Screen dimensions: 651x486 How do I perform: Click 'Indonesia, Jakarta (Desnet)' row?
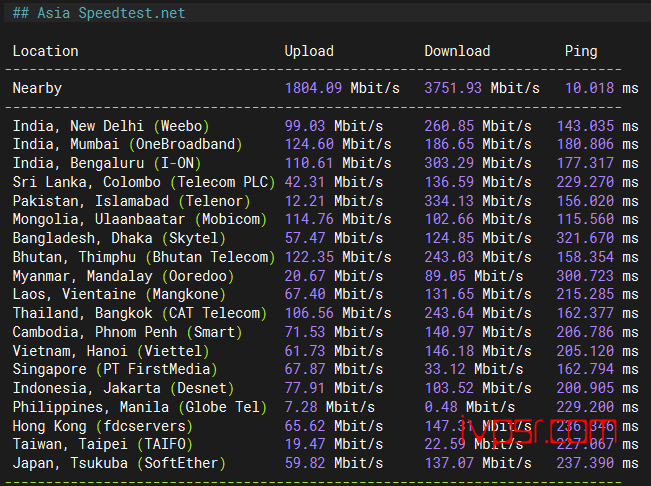[x=123, y=388]
